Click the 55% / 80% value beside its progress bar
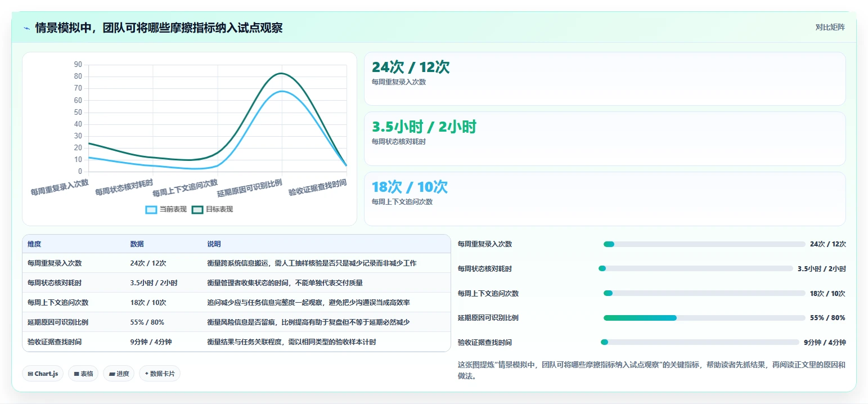Screen dimensions: 868x404 (827, 318)
